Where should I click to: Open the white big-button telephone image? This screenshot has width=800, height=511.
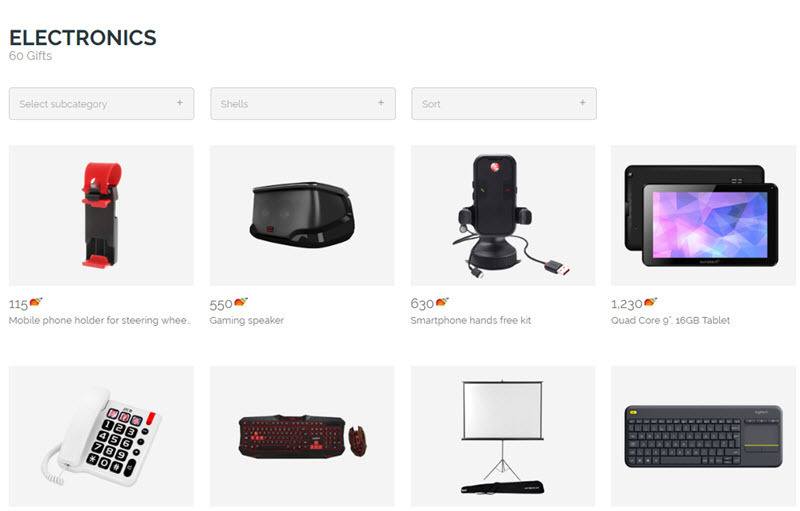(102, 436)
